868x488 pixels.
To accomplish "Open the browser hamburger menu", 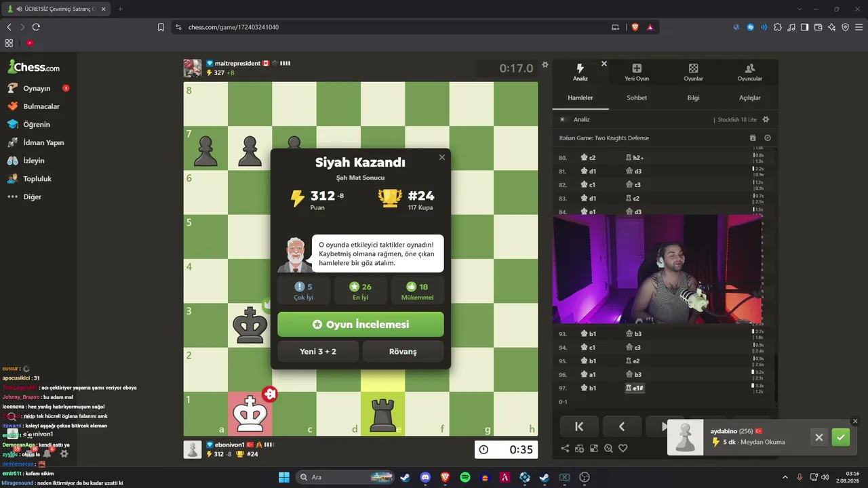I will point(859,27).
